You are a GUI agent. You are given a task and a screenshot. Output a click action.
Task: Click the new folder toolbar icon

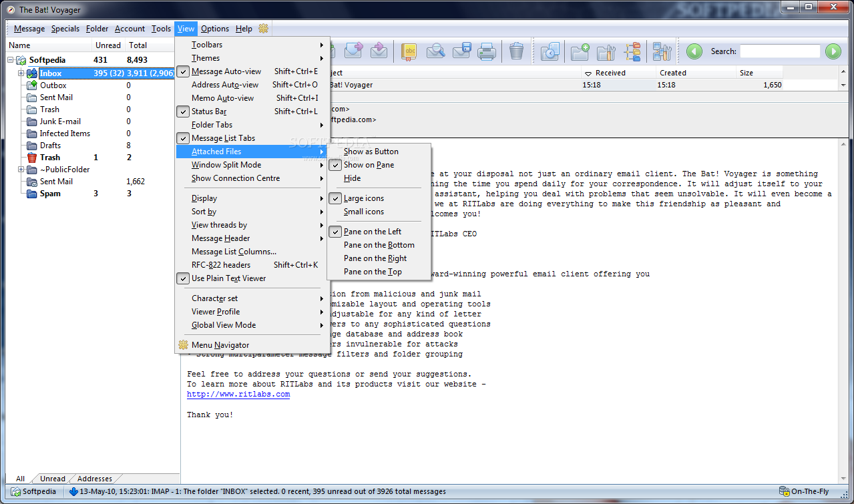[580, 51]
